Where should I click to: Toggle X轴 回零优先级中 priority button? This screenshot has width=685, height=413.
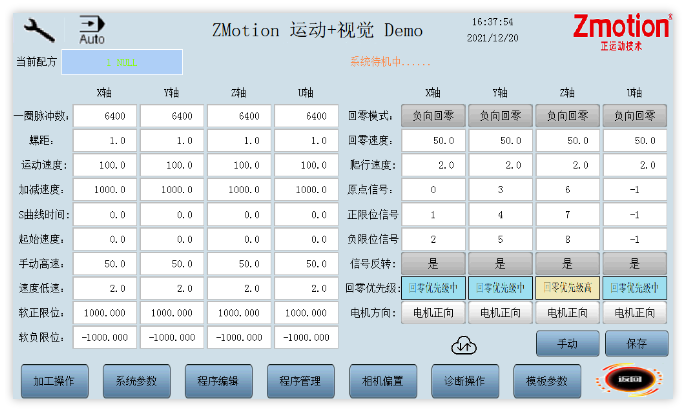coord(433,288)
